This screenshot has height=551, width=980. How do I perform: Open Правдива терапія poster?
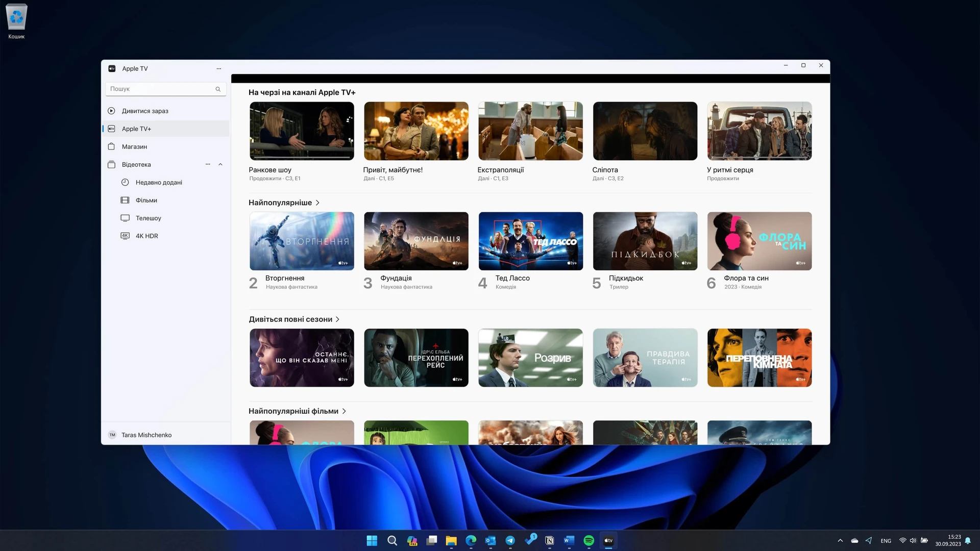click(645, 358)
